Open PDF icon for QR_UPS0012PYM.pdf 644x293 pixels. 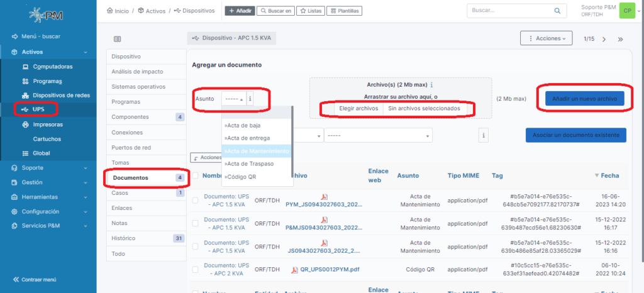coord(294,270)
